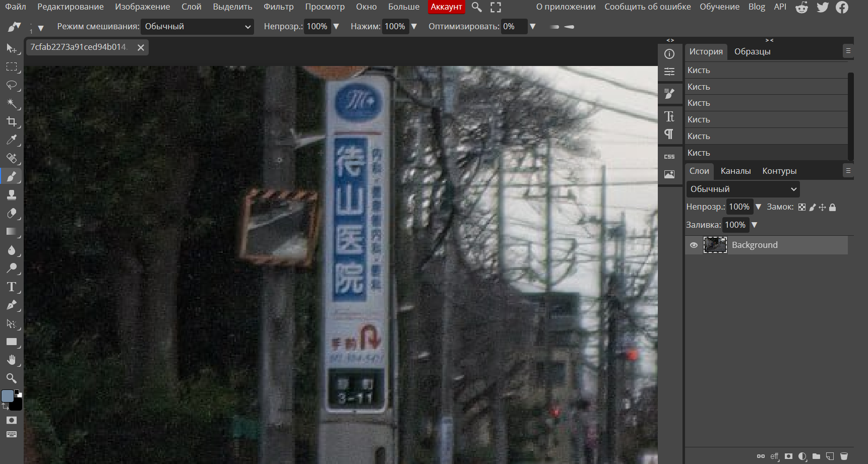Toggle lock transparent pixels checkerboard
Viewport: 868px width, 464px height.
pos(802,207)
